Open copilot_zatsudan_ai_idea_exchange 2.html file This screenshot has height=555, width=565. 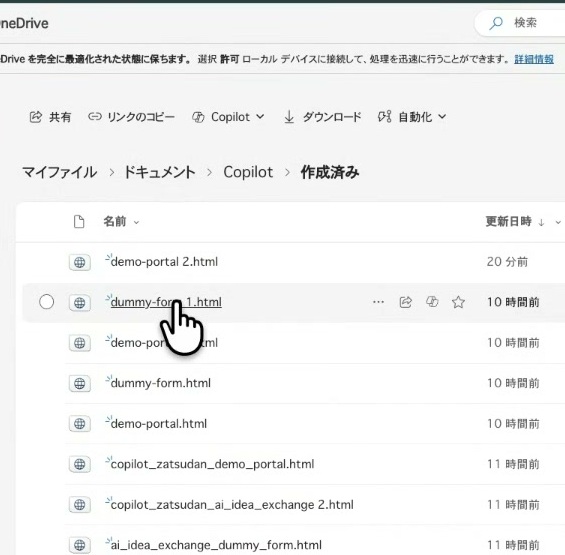(232, 505)
